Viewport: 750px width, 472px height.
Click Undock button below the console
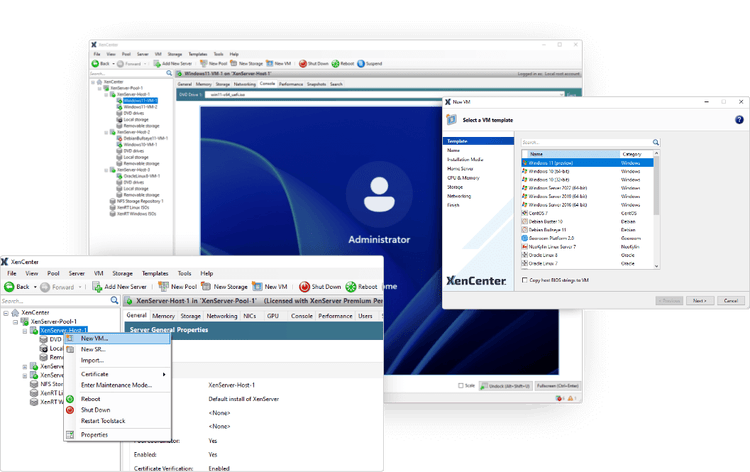(x=506, y=386)
